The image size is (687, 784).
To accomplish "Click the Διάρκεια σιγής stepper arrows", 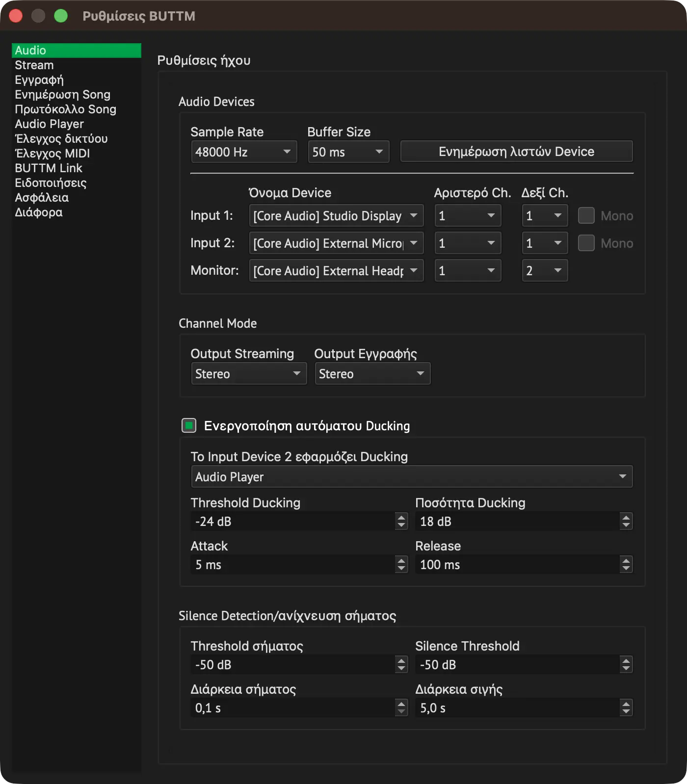I will pos(626,707).
